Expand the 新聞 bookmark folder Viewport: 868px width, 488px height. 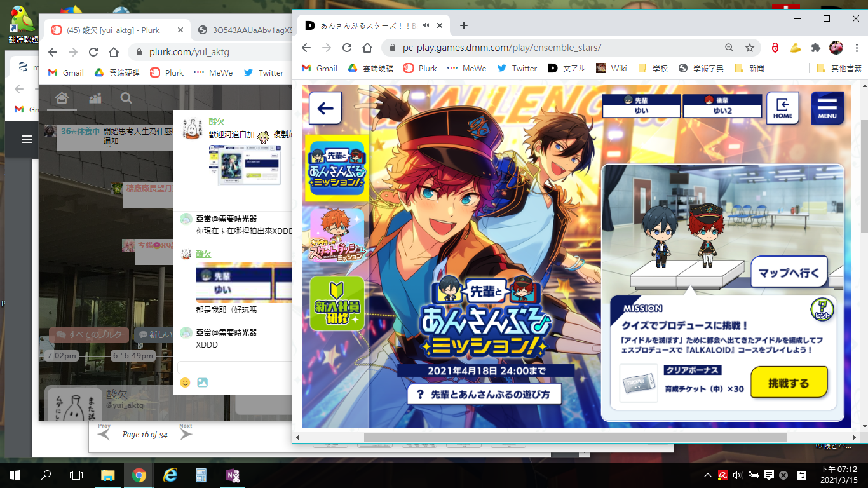point(749,68)
